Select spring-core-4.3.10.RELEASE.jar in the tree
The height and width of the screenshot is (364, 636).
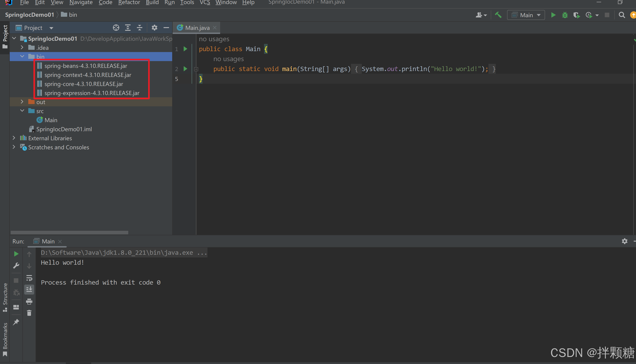click(84, 84)
